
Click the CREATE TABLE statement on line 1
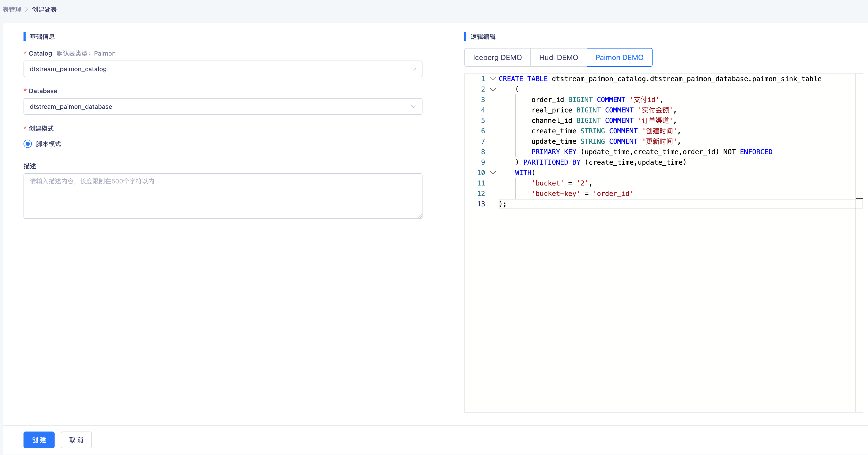coord(660,79)
